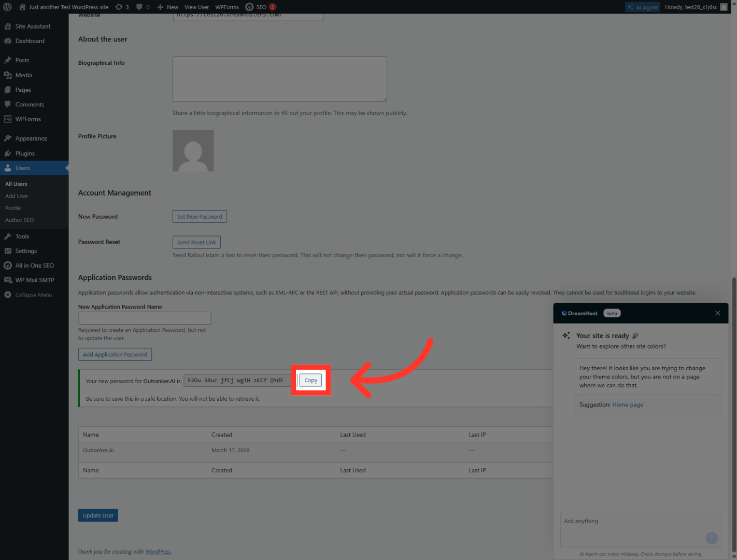This screenshot has width=737, height=560.
Task: Open WP Mail SMTP menu
Action: tap(34, 280)
